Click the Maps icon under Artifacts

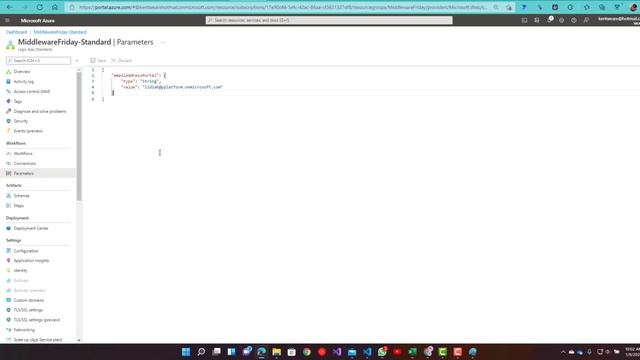(9, 205)
